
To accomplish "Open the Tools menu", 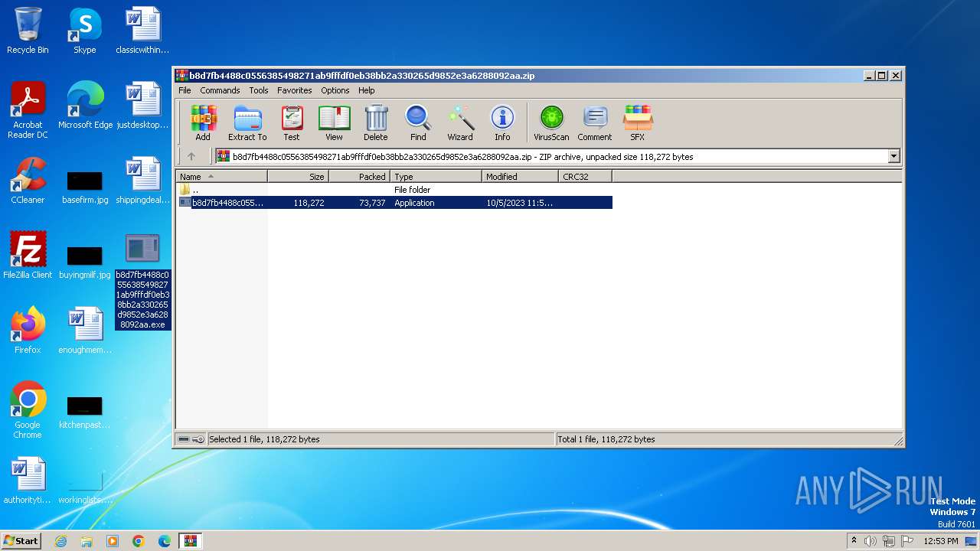I will [x=259, y=90].
